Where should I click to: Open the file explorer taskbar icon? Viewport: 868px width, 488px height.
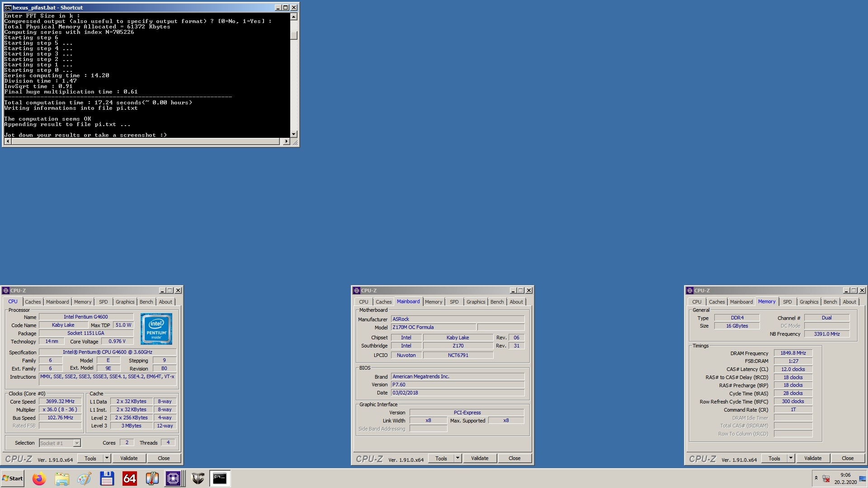62,479
